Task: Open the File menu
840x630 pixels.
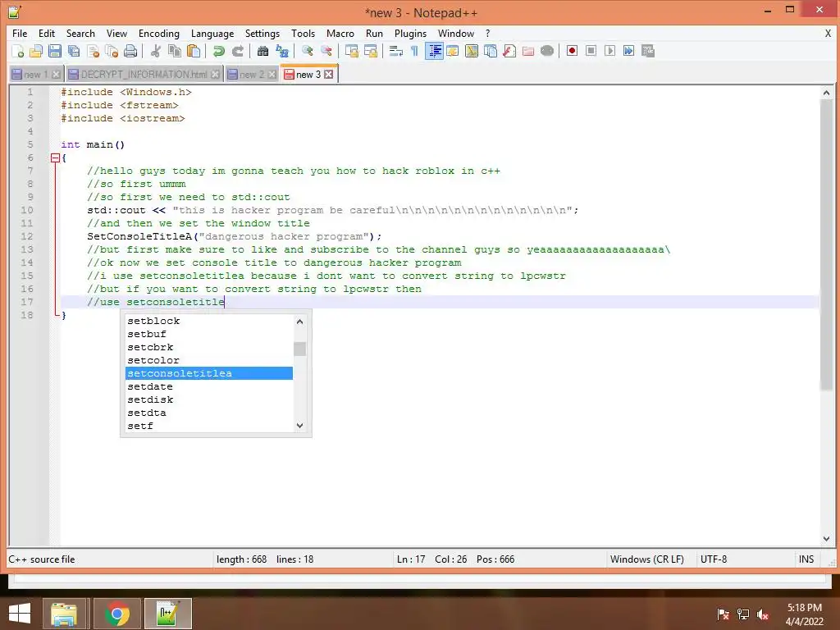Action: [20, 33]
